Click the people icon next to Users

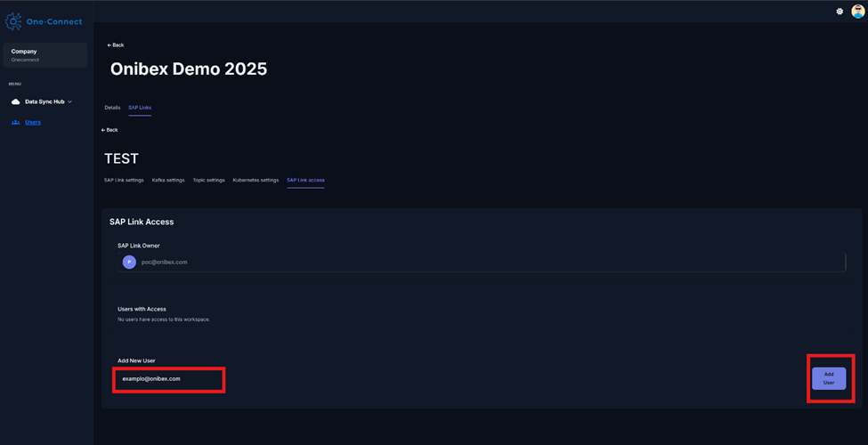click(15, 122)
